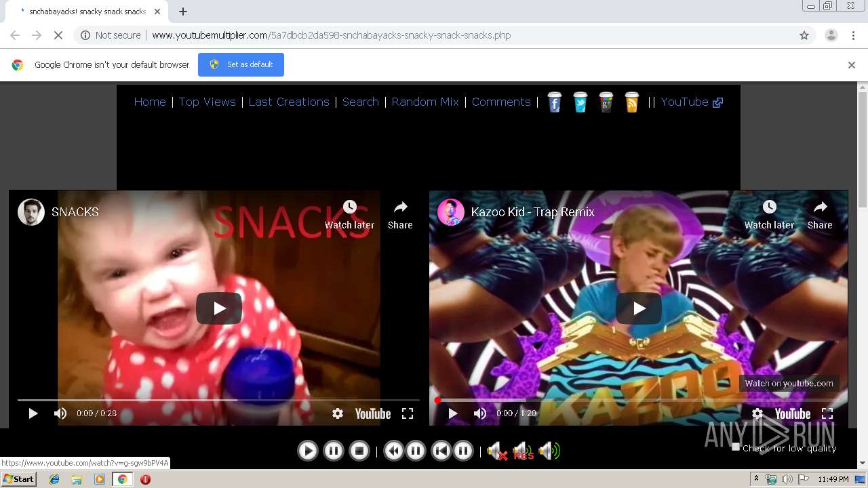Click the small play icon in the SNACKS player bar

33,413
